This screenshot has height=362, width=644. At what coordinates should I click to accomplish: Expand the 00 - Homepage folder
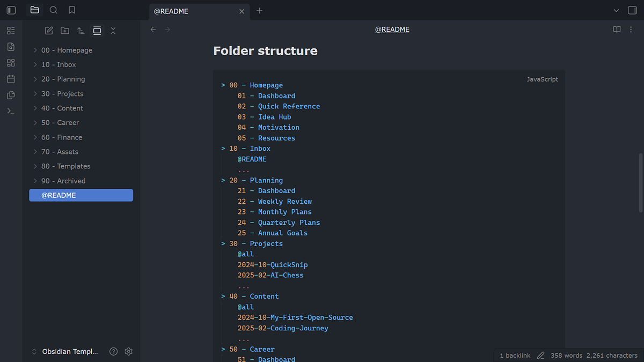click(81, 50)
